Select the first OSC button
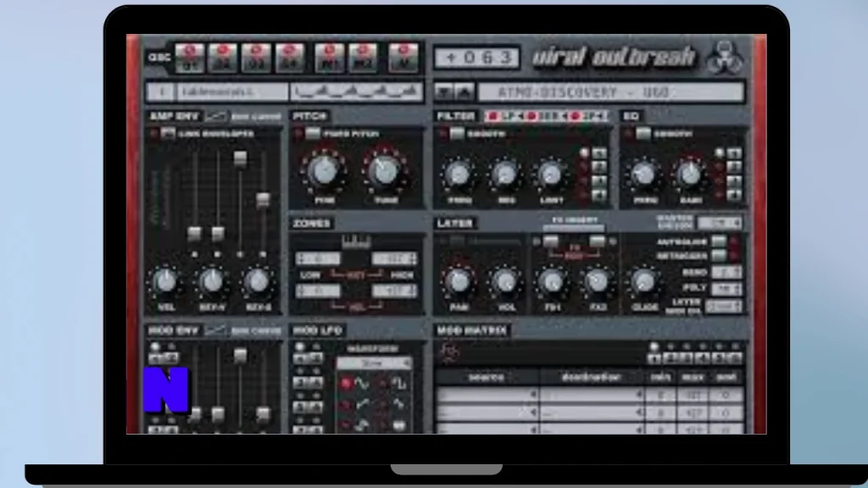The image size is (868, 488). (190, 58)
